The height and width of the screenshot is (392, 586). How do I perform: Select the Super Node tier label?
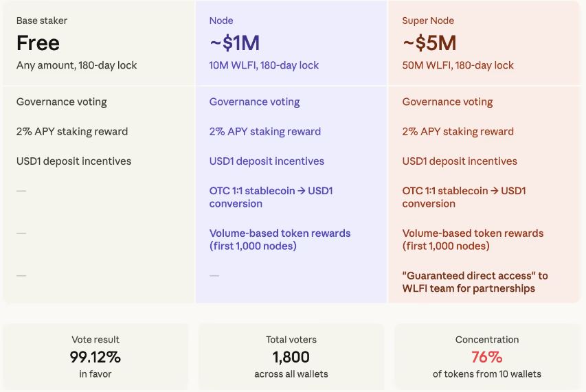click(428, 21)
